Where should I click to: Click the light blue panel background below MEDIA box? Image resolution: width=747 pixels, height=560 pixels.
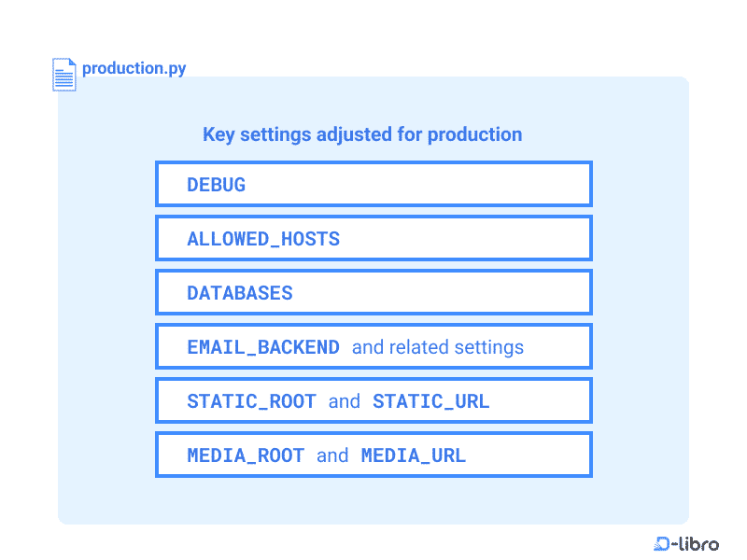coord(373,500)
